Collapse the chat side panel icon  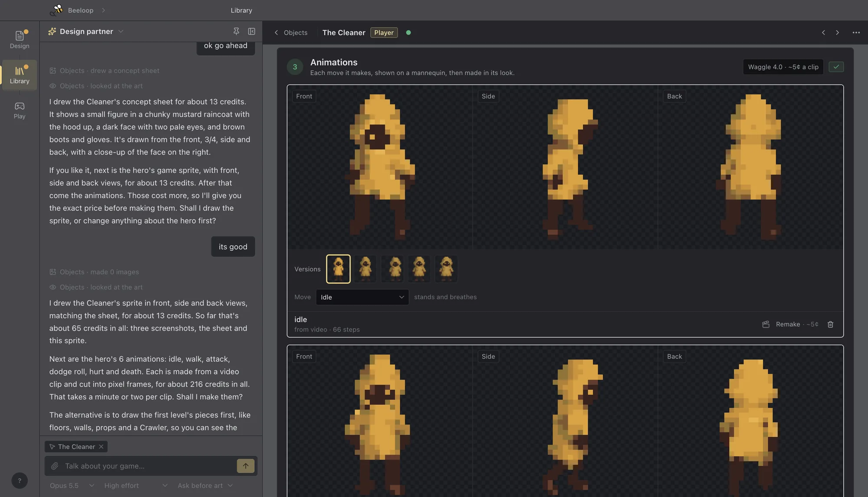(x=251, y=31)
